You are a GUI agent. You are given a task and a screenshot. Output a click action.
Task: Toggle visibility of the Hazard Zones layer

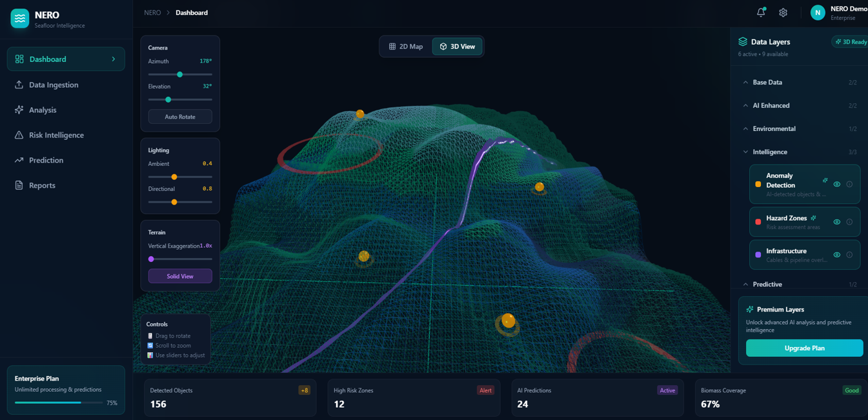(x=836, y=221)
